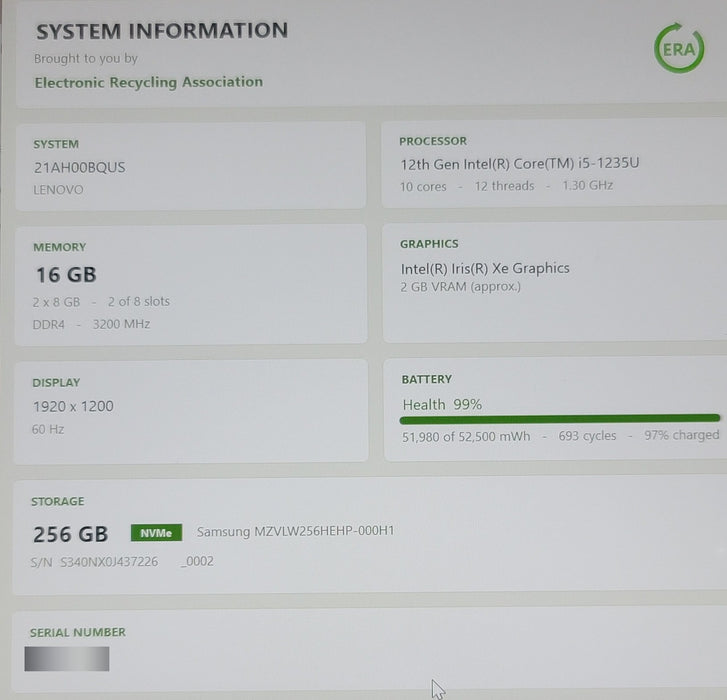The image size is (727, 700).
Task: Click the '60 Hz' refresh rate
Action: point(48,429)
